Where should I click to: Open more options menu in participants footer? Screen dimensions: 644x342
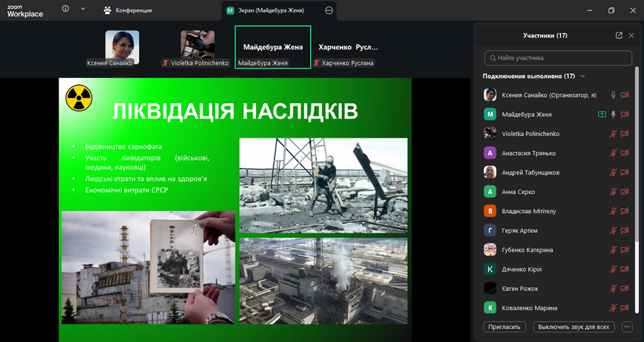627,327
